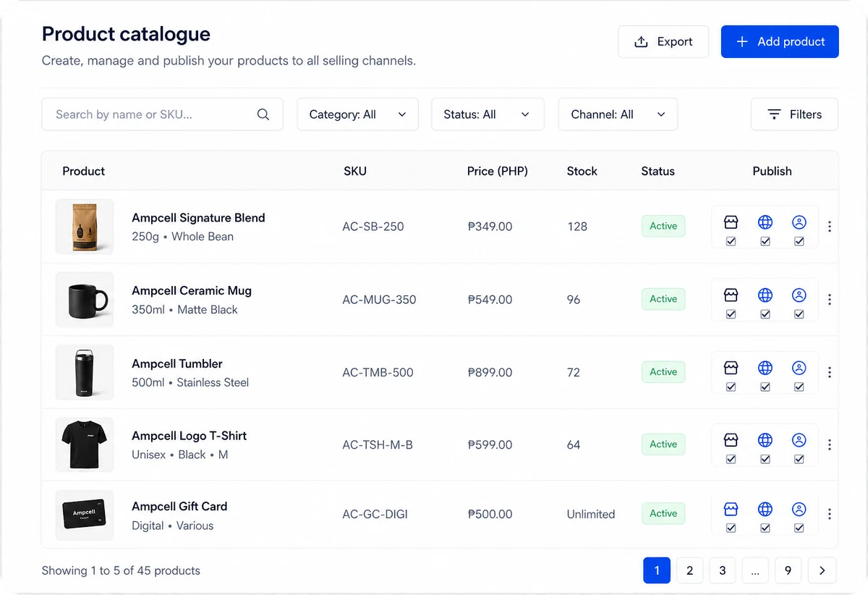Open the three-dot menu for Ampcell Signature Blend
Screen dimensions: 868x595
coord(830,227)
